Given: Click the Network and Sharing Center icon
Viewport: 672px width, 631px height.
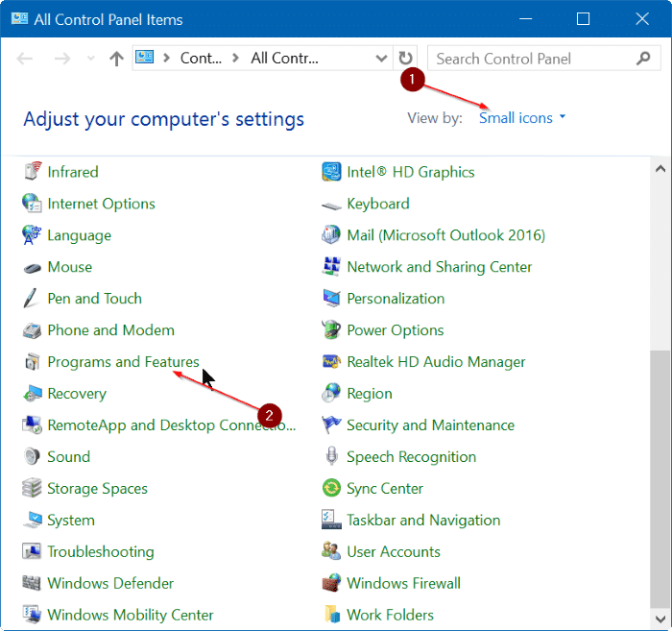Looking at the screenshot, I should click(332, 266).
